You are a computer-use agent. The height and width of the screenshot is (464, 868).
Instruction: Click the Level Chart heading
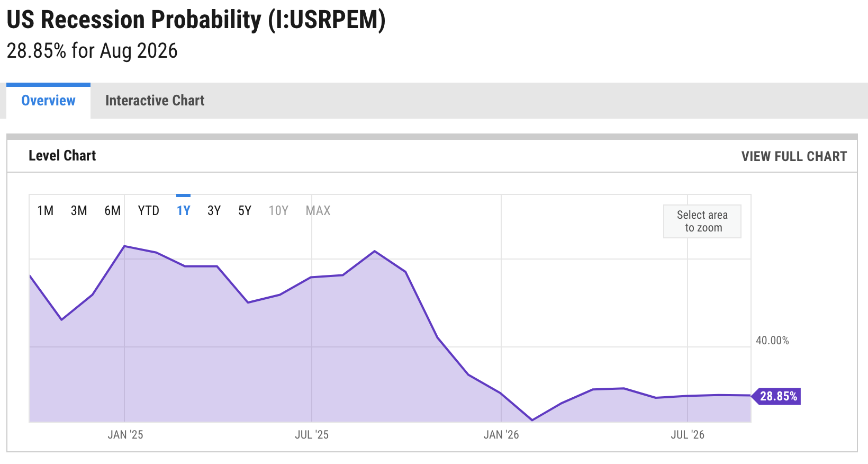coord(62,156)
